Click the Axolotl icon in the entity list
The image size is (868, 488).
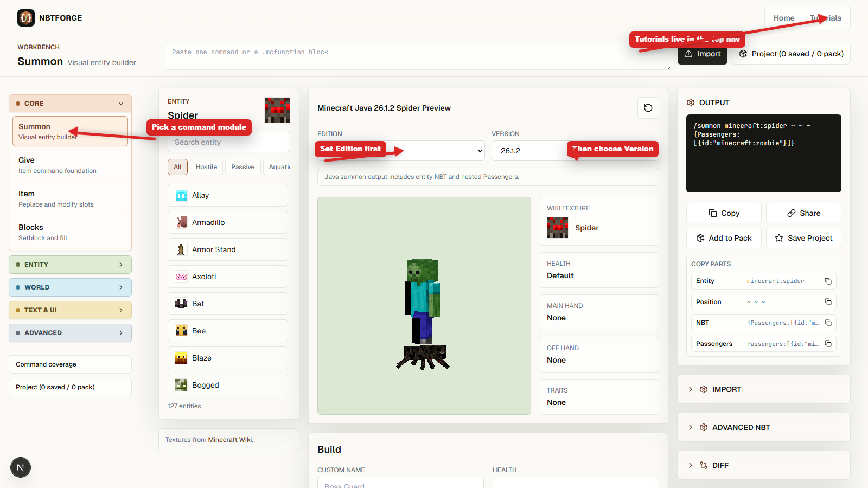[x=181, y=277]
